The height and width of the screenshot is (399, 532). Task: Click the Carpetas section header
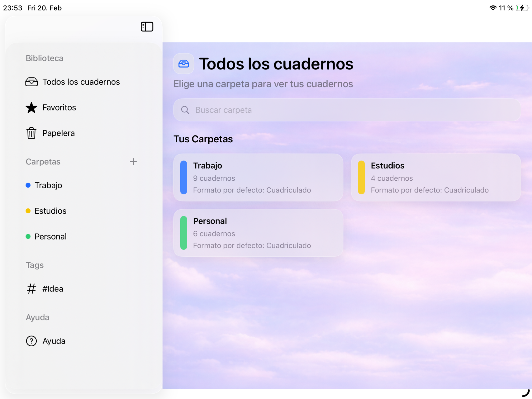(x=43, y=162)
